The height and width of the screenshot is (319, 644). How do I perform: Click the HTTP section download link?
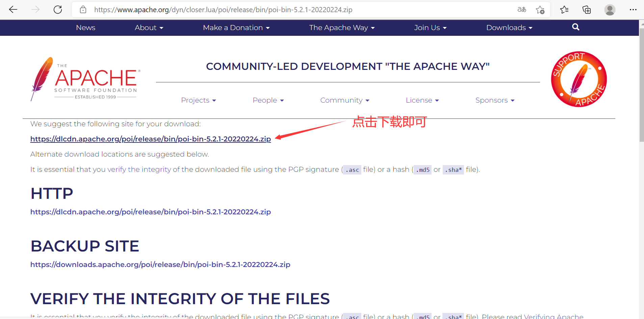[x=151, y=212]
